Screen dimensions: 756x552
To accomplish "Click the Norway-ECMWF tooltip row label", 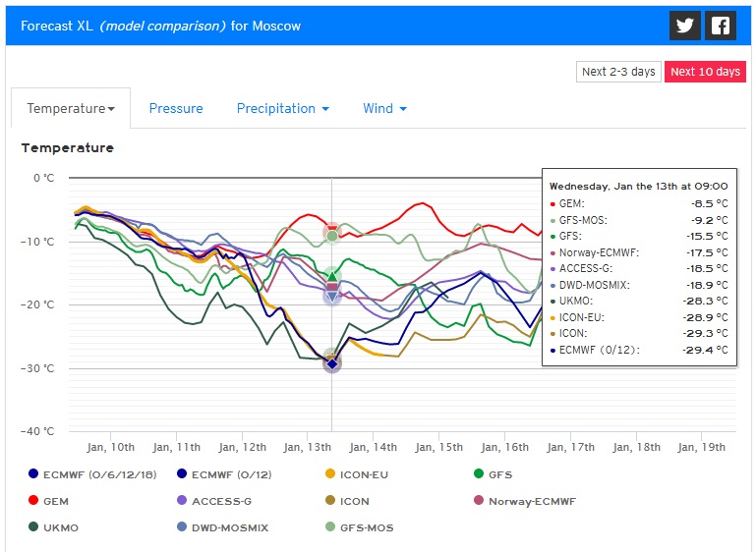I will 599,252.
